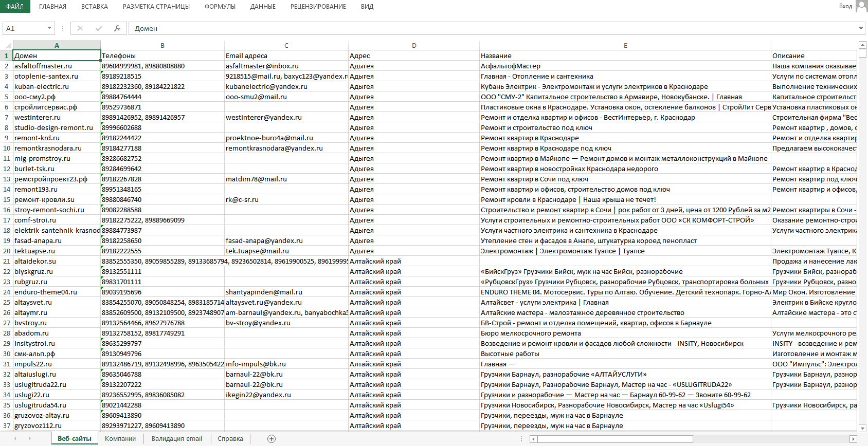Open the ДАННЫЕ ribbon tab
The image size is (868, 446).
pyautogui.click(x=263, y=7)
